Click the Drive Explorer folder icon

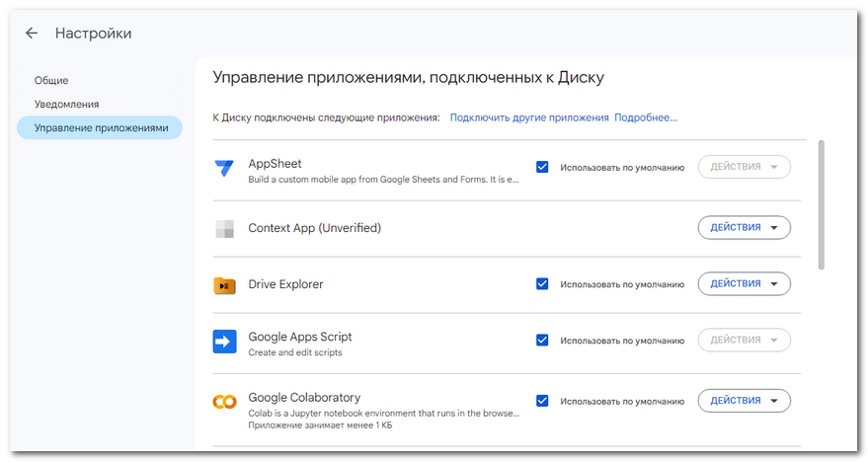click(x=224, y=285)
